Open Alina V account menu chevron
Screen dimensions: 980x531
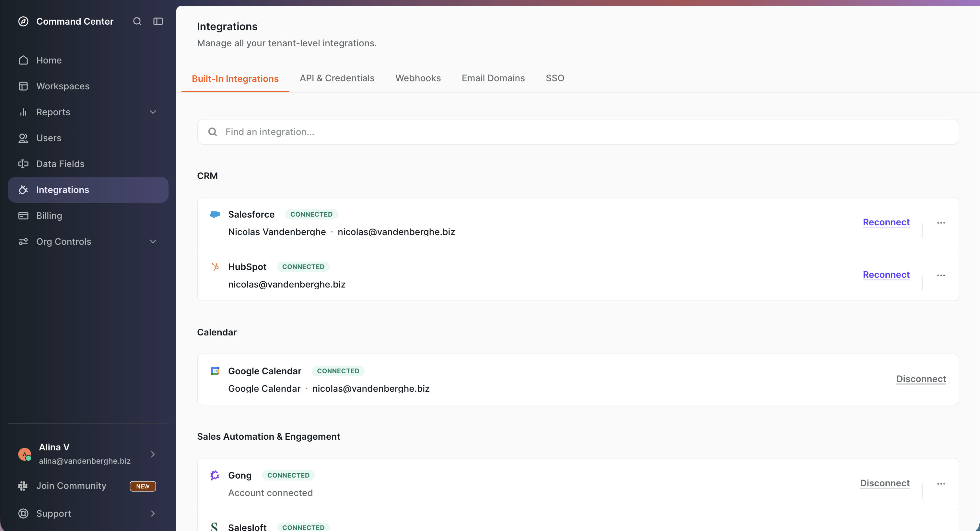pos(153,454)
